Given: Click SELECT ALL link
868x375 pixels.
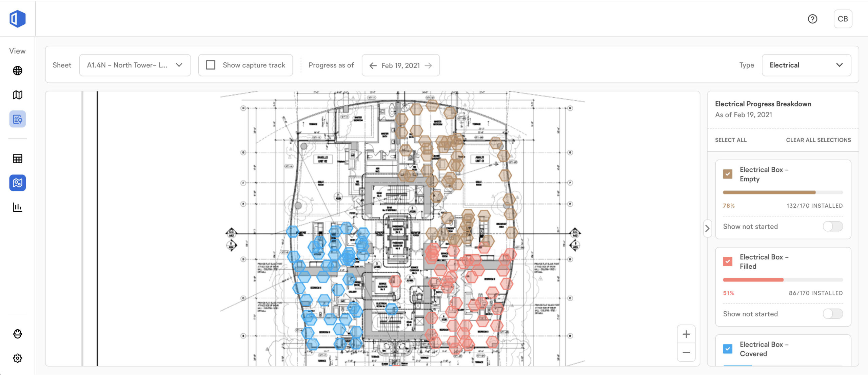Looking at the screenshot, I should click(x=731, y=140).
